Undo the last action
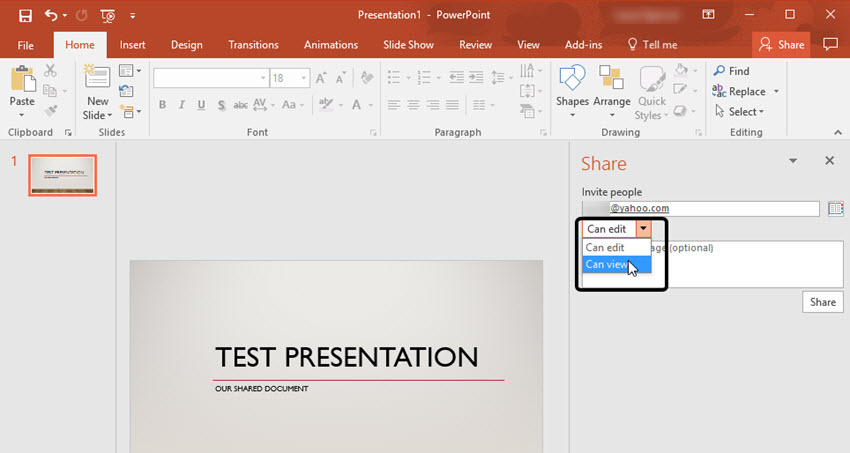The height and width of the screenshot is (453, 850). [51, 16]
